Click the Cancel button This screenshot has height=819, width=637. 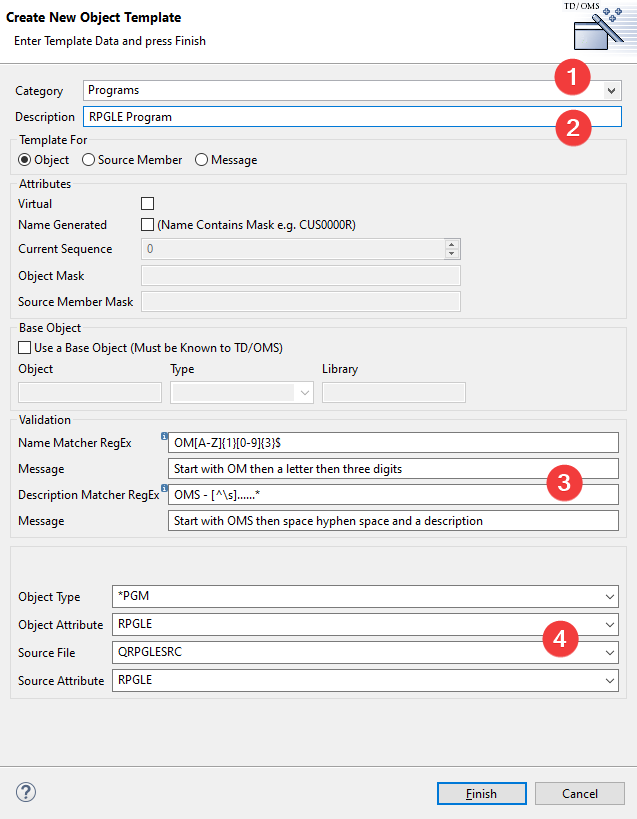click(580, 793)
